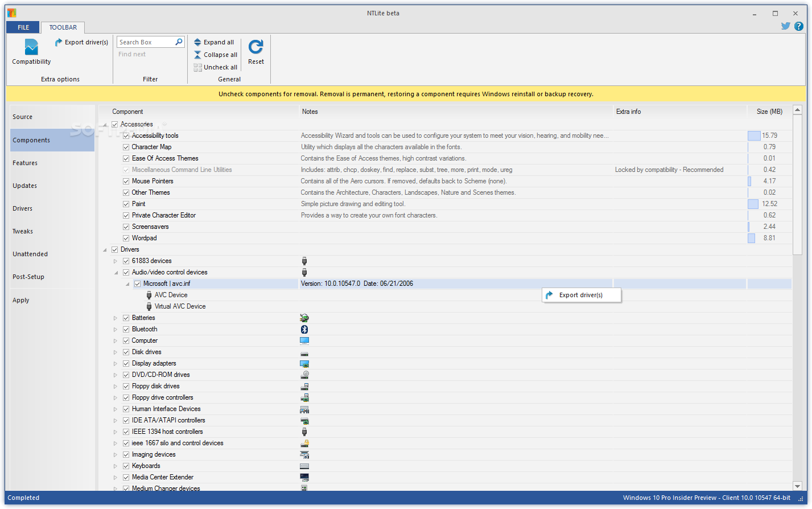
Task: Select the TOOLBAR tab
Action: tap(63, 27)
